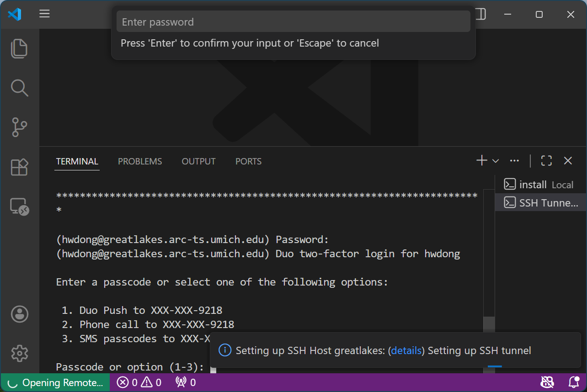The image size is (587, 392).
Task: Click the disabled Copilot status bar icon
Action: 547,382
